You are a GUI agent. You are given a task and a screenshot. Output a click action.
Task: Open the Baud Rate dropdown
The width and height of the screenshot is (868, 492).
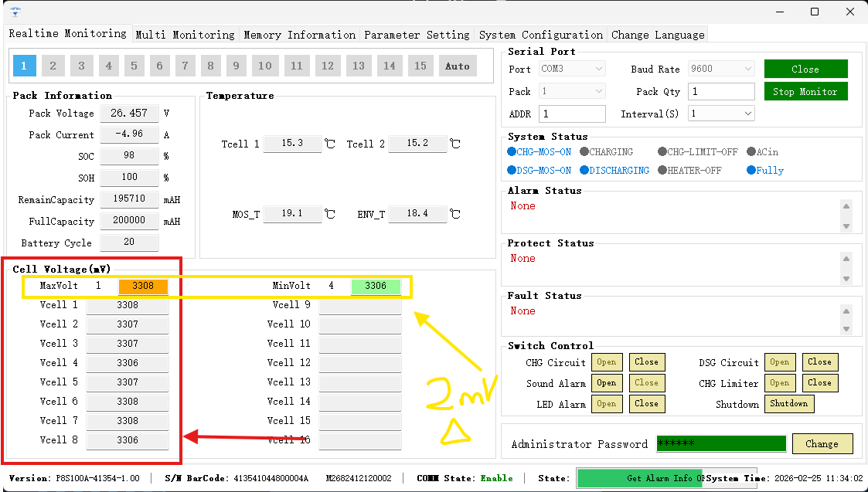pos(721,69)
